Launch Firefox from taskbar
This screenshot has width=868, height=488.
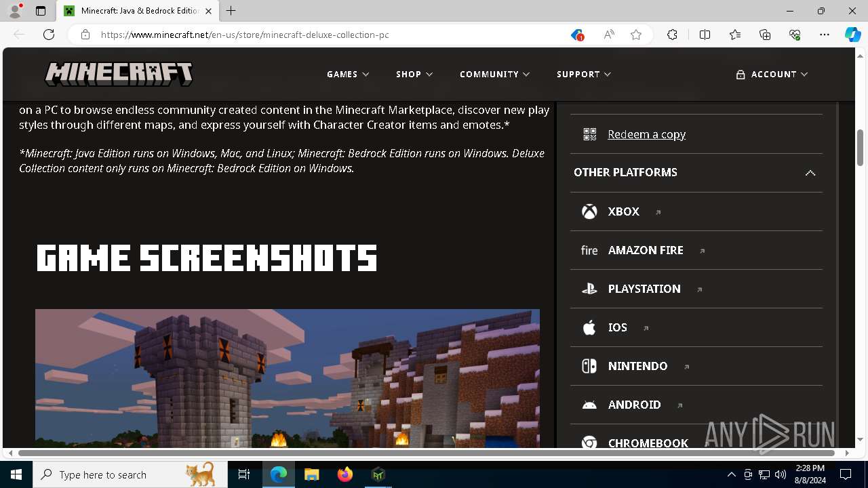click(x=345, y=474)
